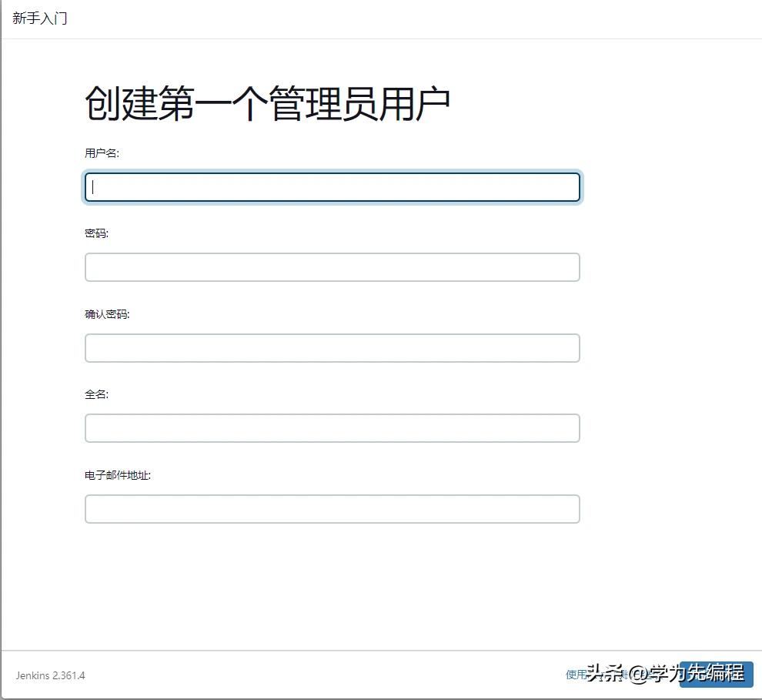Viewport: 762px width, 700px height.
Task: Click the 确认密码 input field
Action: (332, 348)
